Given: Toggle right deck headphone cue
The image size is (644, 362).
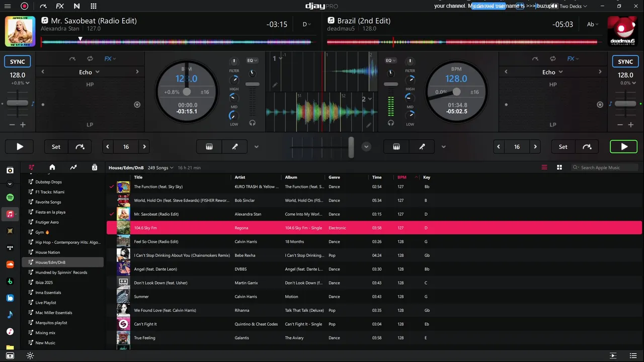Looking at the screenshot, I should [391, 123].
